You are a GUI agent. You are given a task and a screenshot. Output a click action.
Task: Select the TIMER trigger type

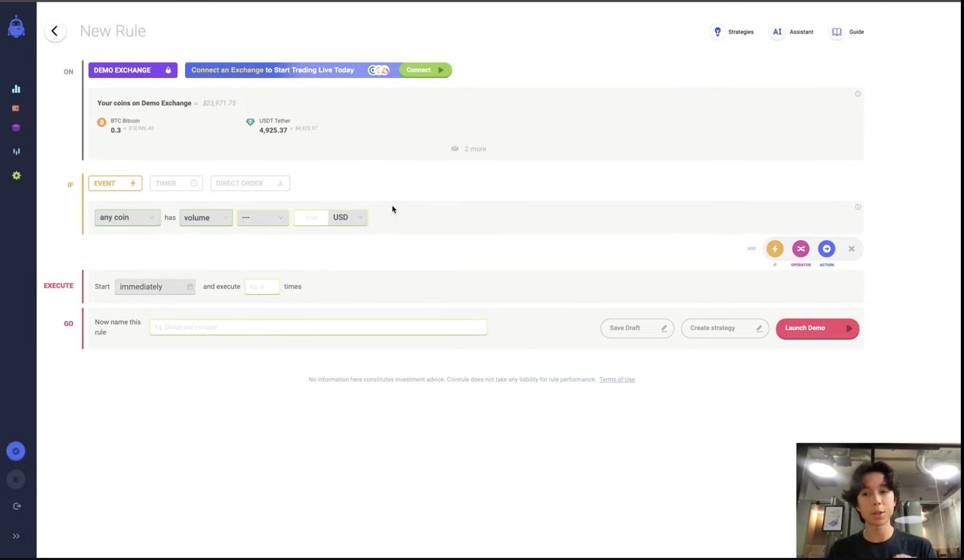pos(176,184)
